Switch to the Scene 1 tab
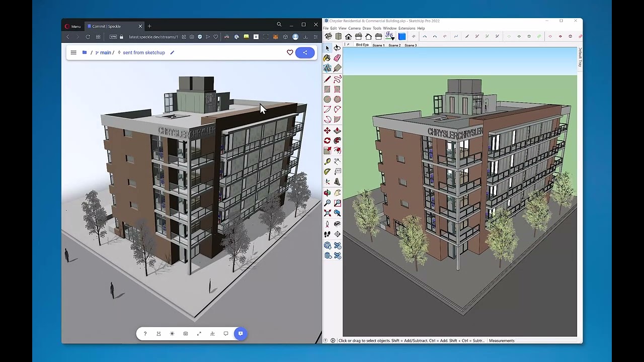The image size is (644, 362). 378,45
